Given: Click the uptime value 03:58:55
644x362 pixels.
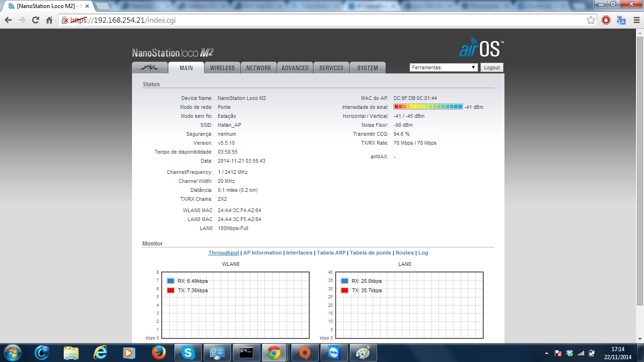Looking at the screenshot, I should pyautogui.click(x=228, y=152).
